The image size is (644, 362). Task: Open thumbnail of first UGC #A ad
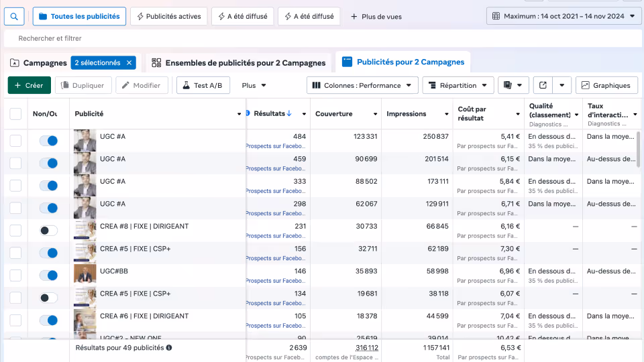(x=85, y=141)
